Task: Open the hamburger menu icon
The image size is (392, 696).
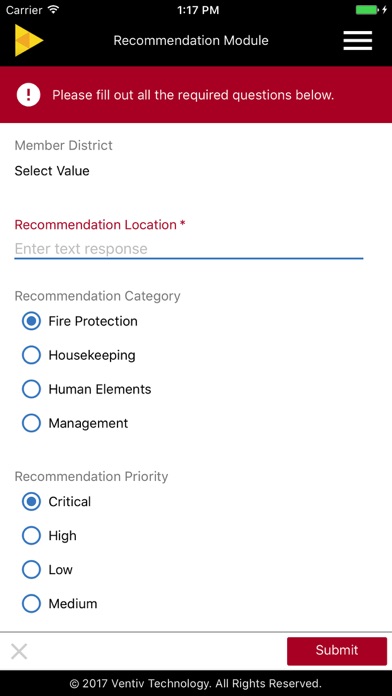Action: (357, 40)
